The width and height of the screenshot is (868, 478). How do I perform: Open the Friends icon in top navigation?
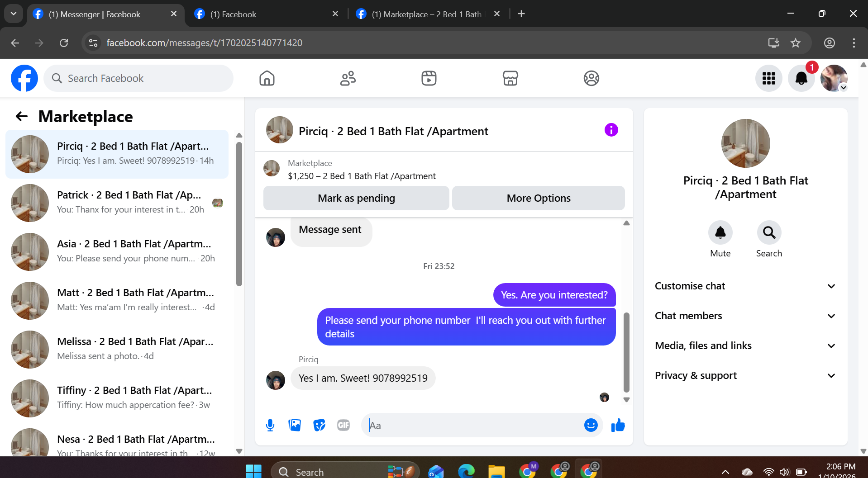348,78
